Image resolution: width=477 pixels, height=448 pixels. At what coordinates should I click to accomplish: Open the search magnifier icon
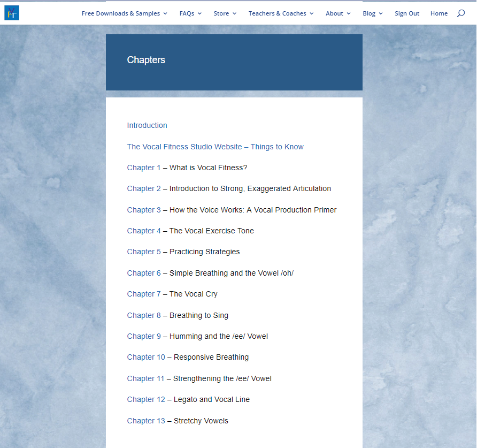click(460, 13)
